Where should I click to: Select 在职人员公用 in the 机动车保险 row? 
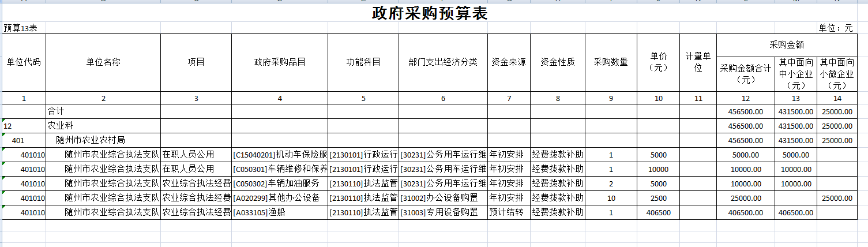tap(196, 155)
